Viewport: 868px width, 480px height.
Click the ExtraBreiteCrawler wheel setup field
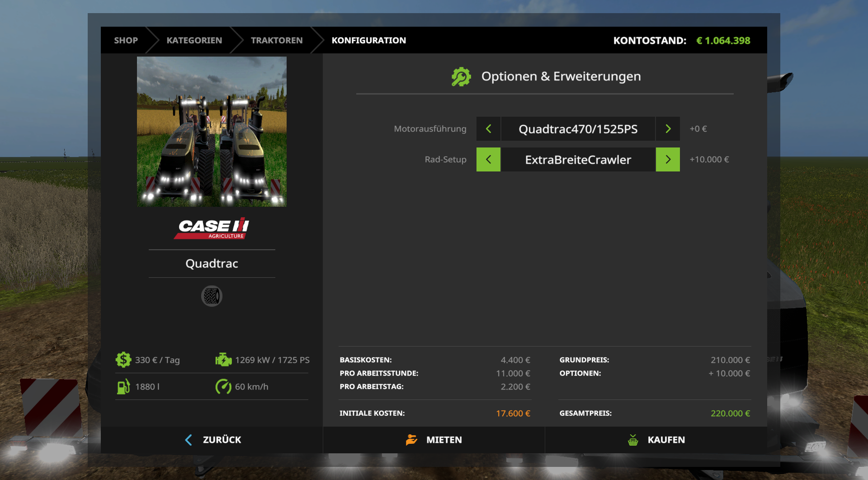(x=578, y=159)
